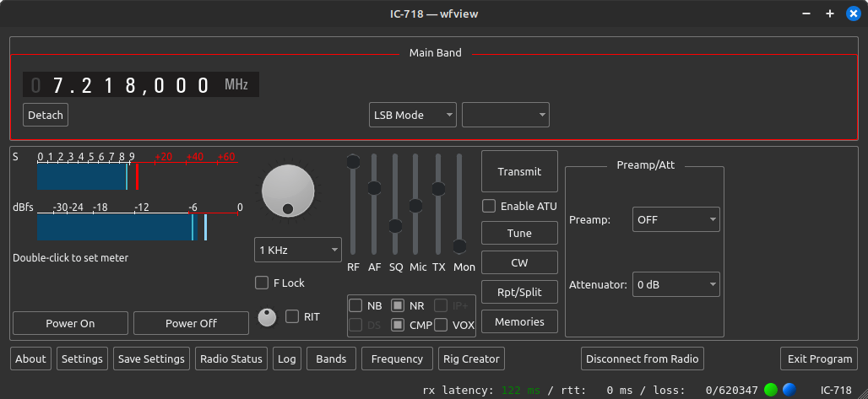Maximize the wfview window
868x399 pixels.
pos(830,13)
